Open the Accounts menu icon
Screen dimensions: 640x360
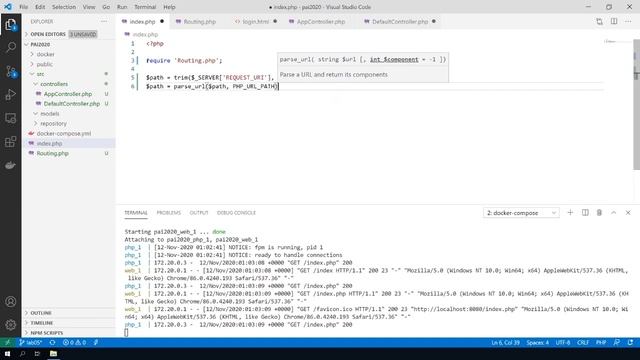[11, 302]
